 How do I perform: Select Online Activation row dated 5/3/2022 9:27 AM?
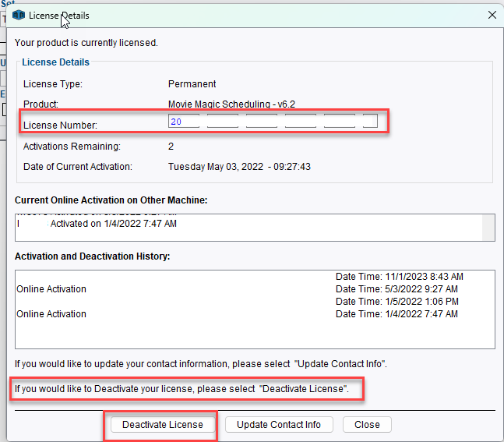point(255,289)
